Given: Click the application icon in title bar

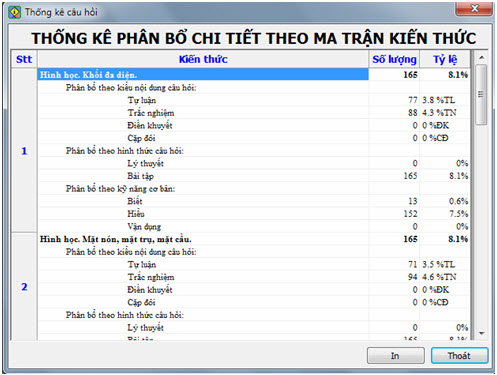Looking at the screenshot, I should pyautogui.click(x=14, y=12).
